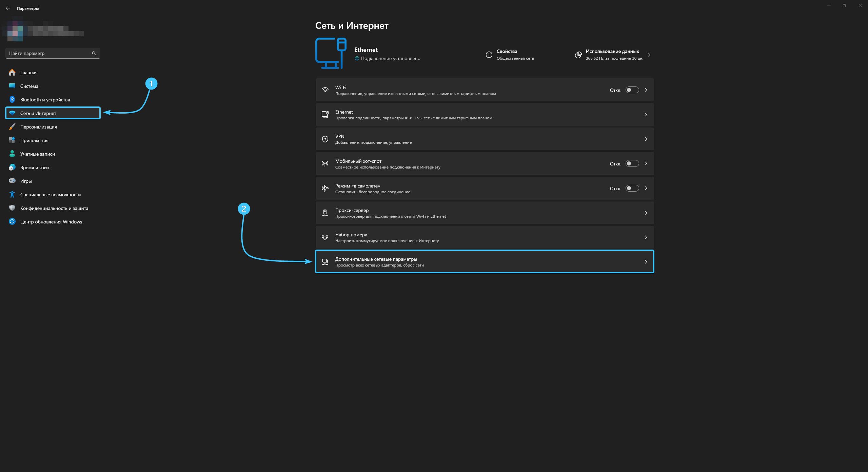Click the large Ethernet monitor icon
Image resolution: width=868 pixels, height=472 pixels.
click(x=331, y=53)
